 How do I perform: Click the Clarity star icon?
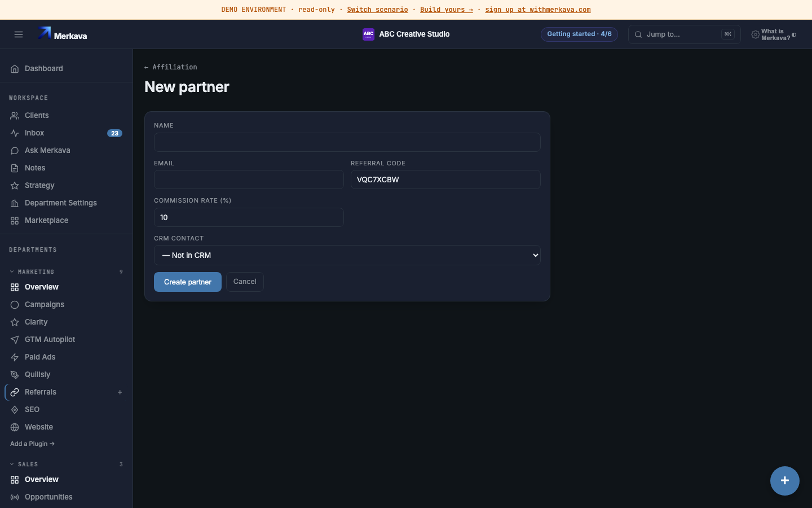point(15,322)
